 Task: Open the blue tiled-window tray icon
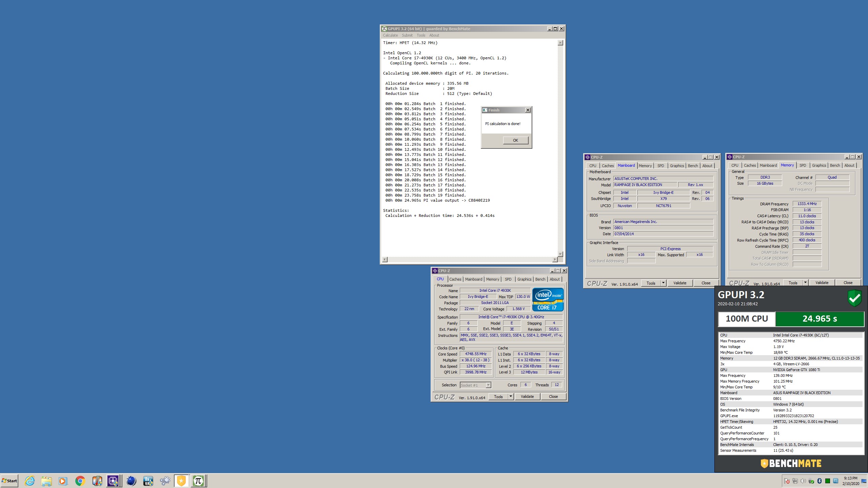pos(836,481)
